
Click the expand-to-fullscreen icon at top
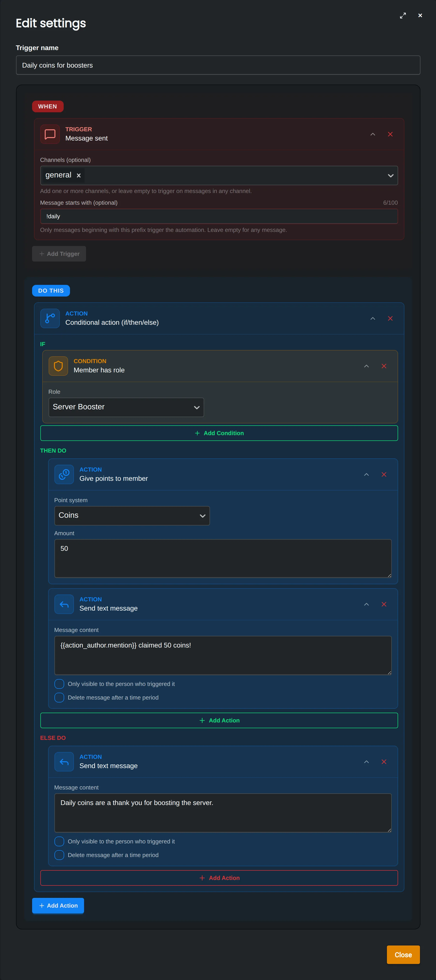click(x=403, y=16)
